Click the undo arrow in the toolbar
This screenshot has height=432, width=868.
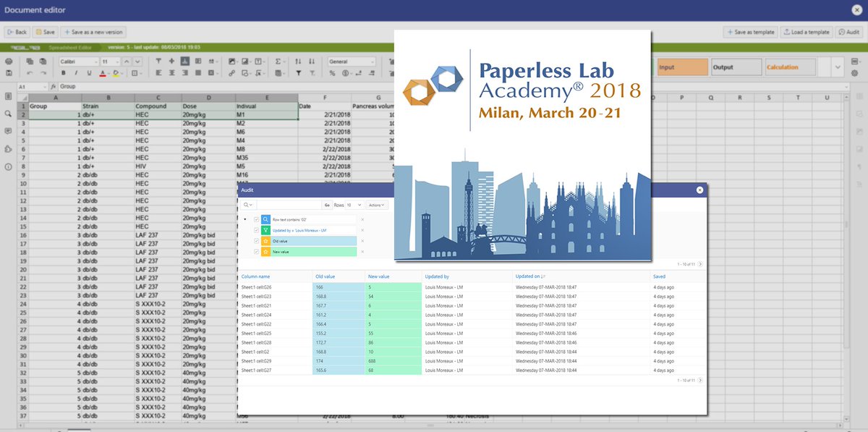pos(30,73)
